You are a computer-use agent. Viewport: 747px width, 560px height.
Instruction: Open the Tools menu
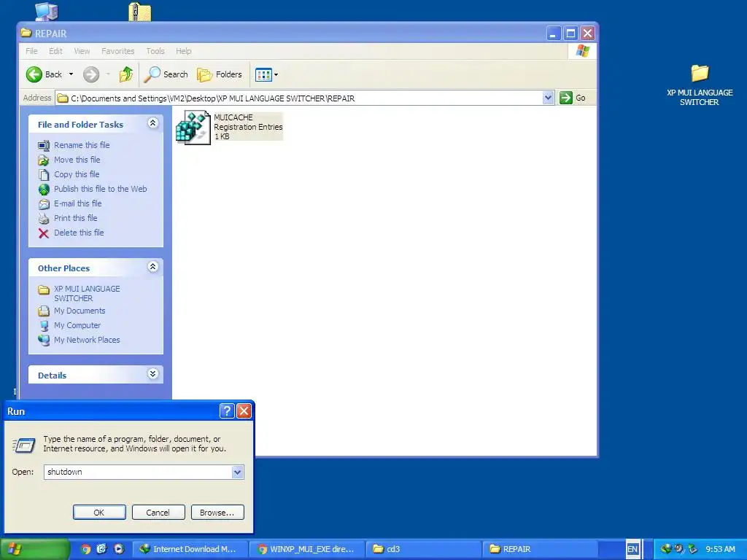click(x=155, y=51)
